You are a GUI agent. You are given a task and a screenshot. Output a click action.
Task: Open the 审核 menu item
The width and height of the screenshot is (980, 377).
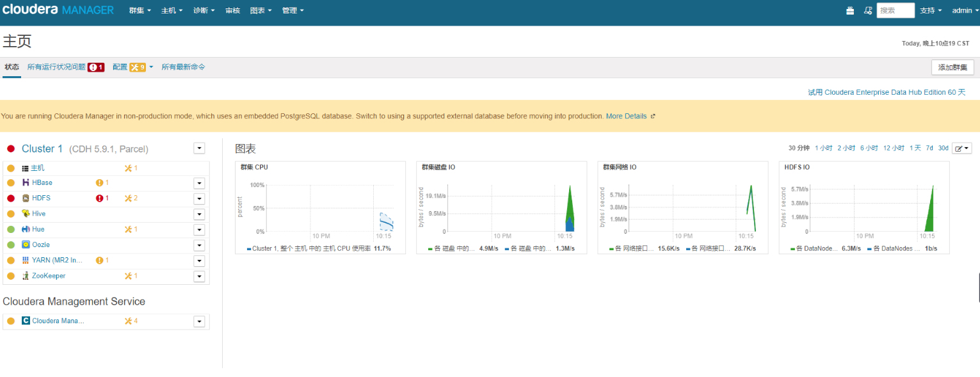pos(233,11)
